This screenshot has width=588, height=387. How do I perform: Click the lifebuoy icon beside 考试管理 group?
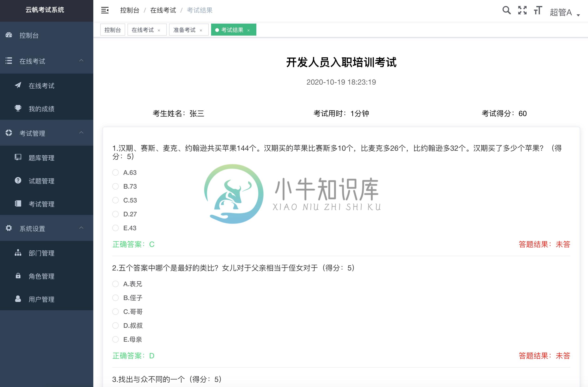click(x=9, y=133)
